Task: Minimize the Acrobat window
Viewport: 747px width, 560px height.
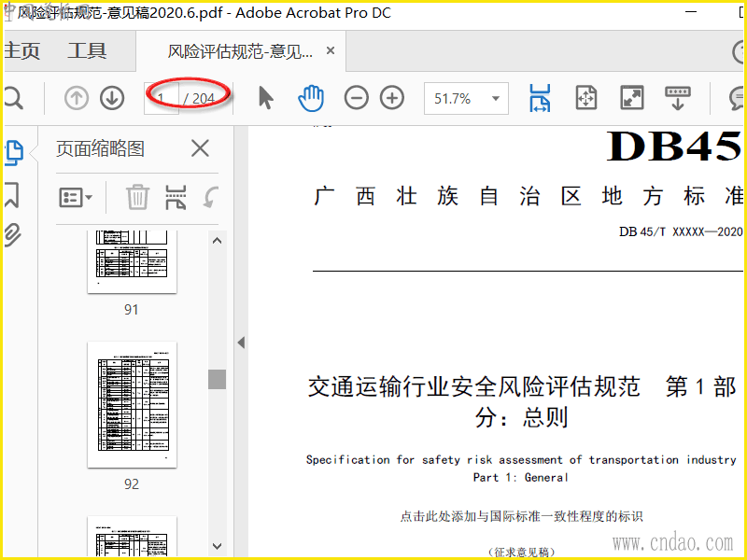Action: tap(691, 11)
